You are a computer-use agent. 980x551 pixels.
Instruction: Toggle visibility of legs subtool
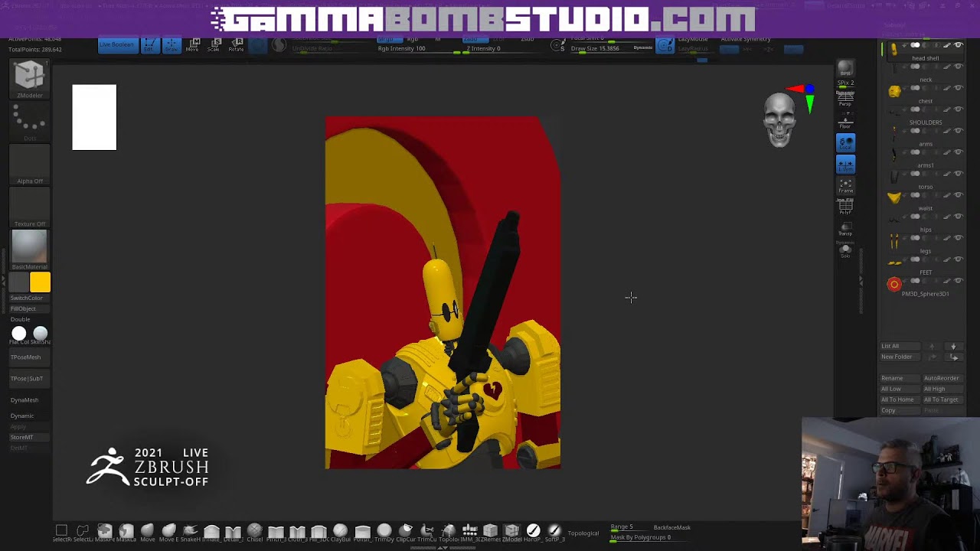click(958, 238)
